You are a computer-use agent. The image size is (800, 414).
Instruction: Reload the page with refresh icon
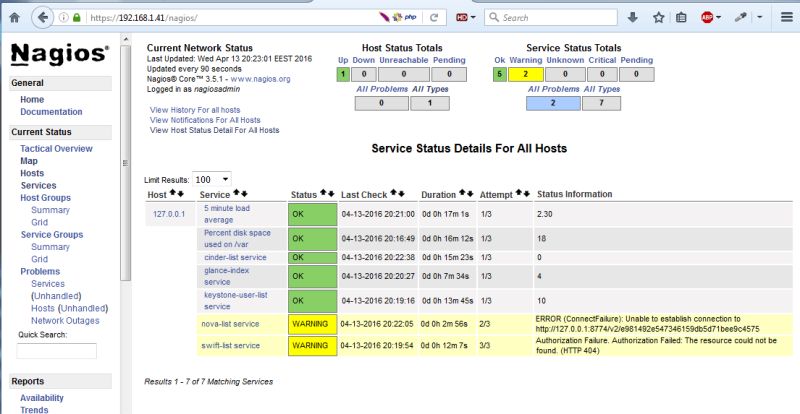coord(434,17)
